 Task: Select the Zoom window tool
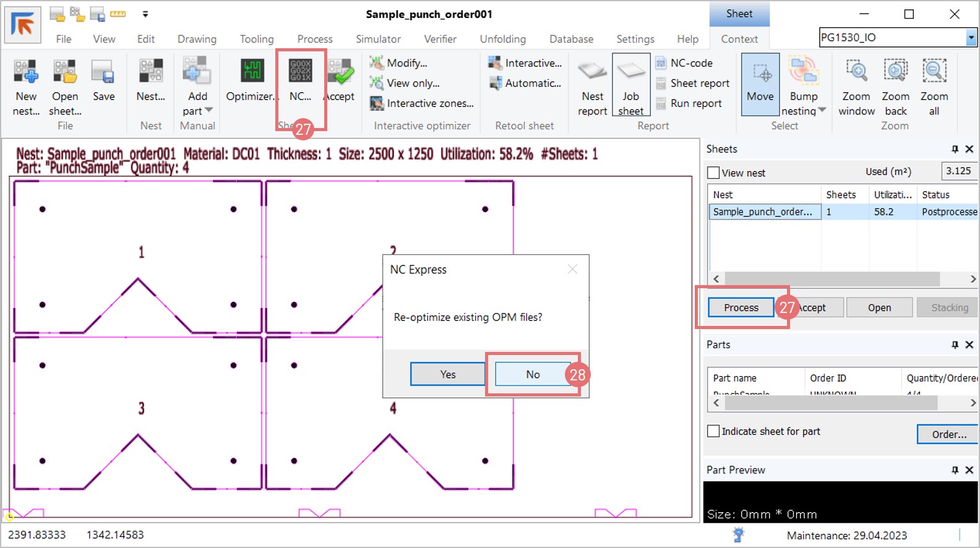856,72
